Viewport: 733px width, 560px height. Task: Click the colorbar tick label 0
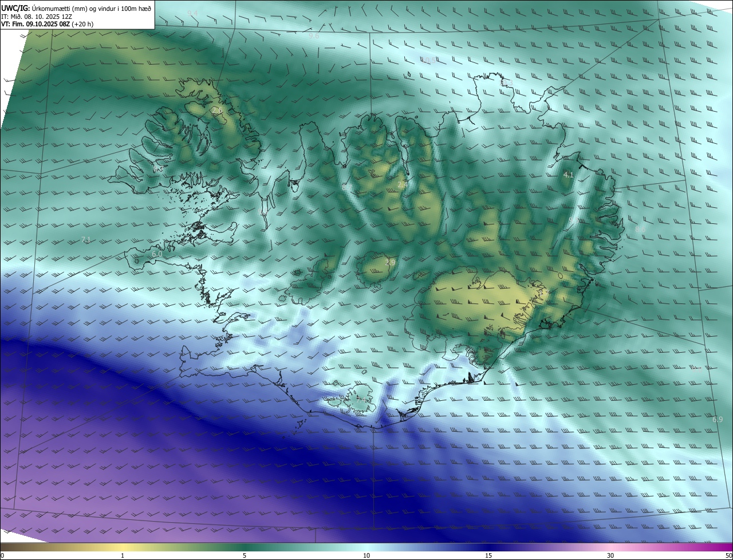tap(2, 555)
